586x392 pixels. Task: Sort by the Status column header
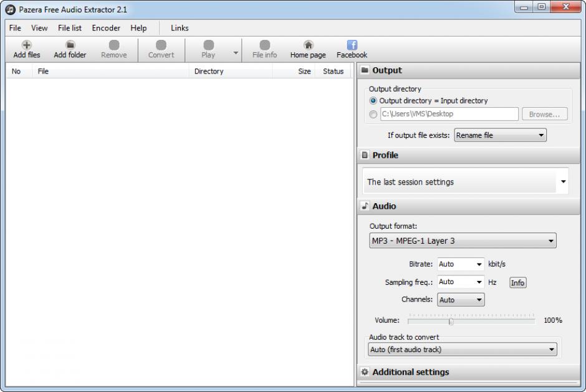pyautogui.click(x=333, y=71)
